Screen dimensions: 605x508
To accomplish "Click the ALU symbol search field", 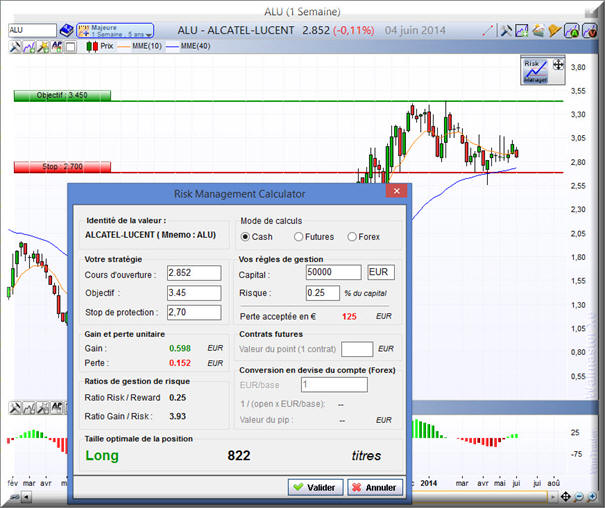I will [32, 30].
